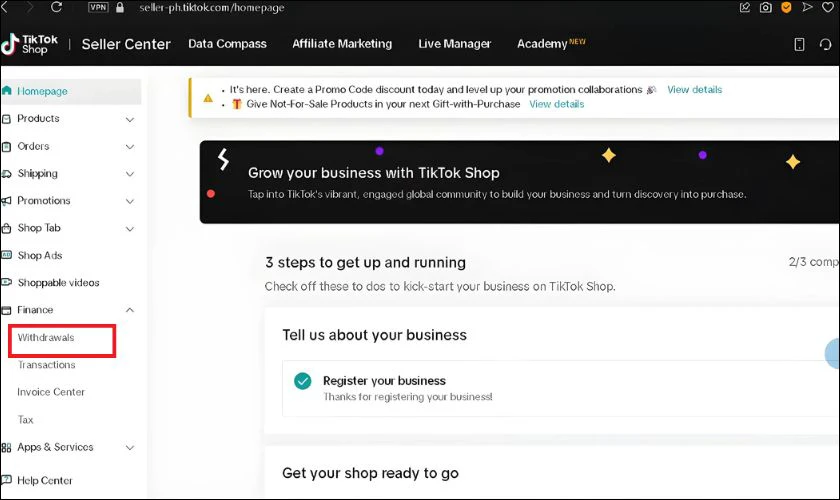The height and width of the screenshot is (500, 840).
Task: Click the headset support icon
Action: [825, 44]
